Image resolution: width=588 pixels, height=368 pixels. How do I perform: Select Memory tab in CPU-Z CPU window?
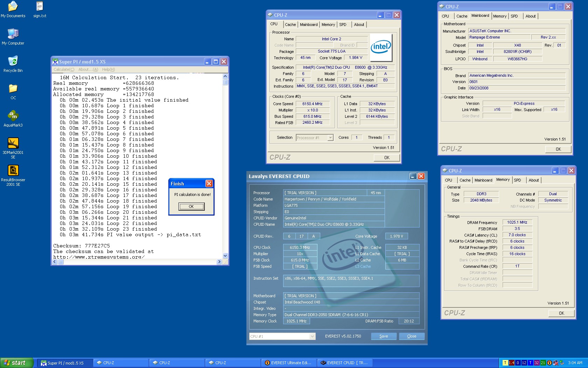pyautogui.click(x=328, y=25)
